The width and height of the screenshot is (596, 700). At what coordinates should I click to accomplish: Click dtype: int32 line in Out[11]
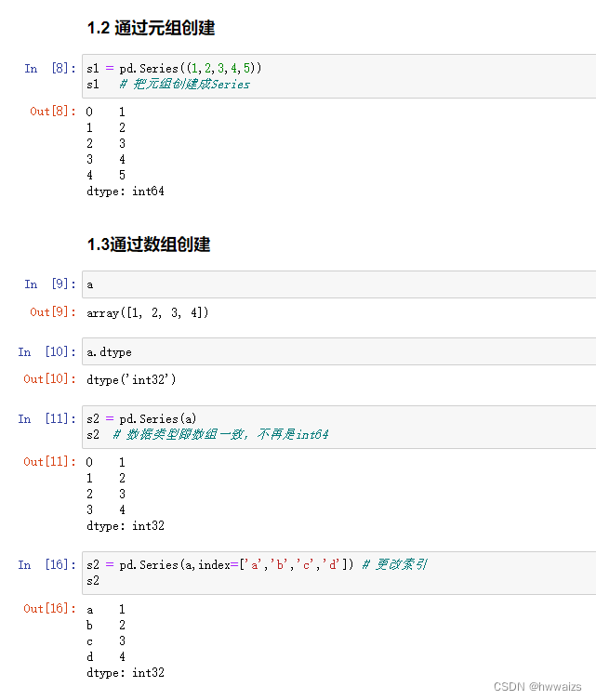coord(126,526)
